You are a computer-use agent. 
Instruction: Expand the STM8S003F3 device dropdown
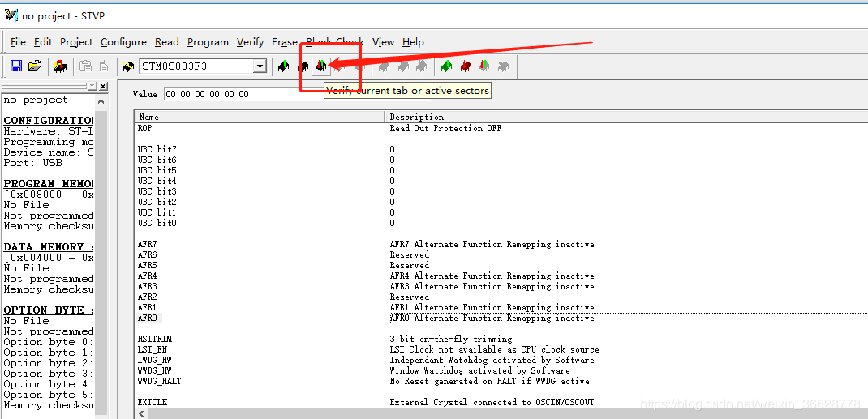tap(260, 66)
